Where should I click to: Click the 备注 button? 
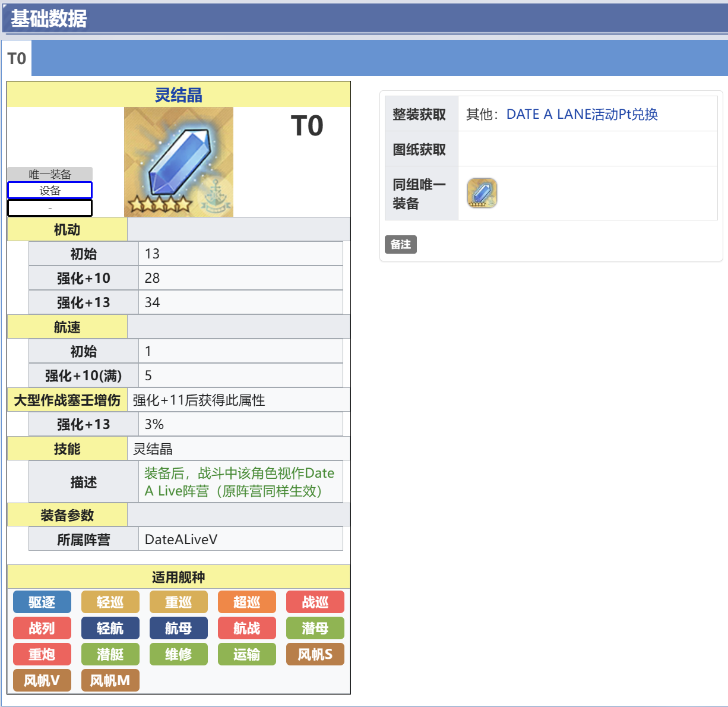click(401, 244)
